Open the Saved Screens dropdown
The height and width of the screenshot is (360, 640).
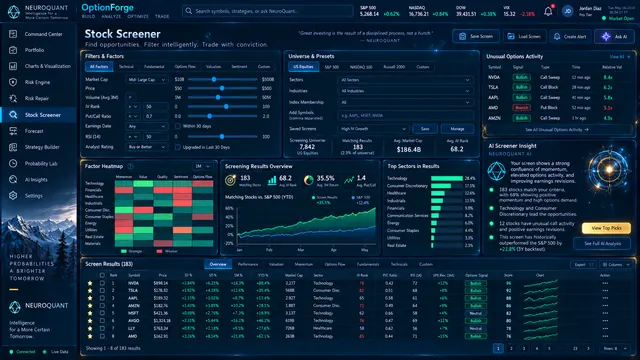373,129
